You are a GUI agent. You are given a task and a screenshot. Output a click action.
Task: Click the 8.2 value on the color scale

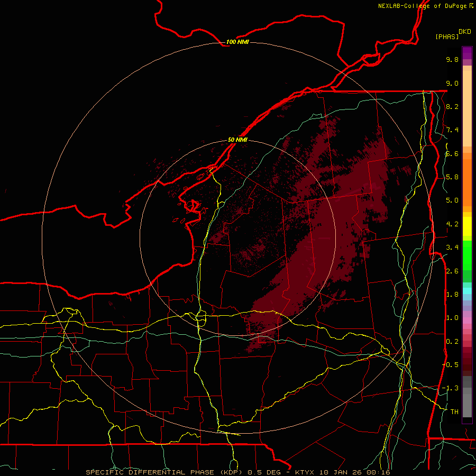[x=452, y=106]
